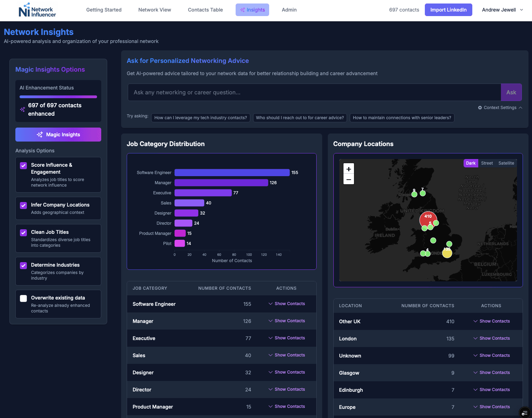This screenshot has width=532, height=418.
Task: Click the Import LinkedIn button
Action: click(x=448, y=10)
